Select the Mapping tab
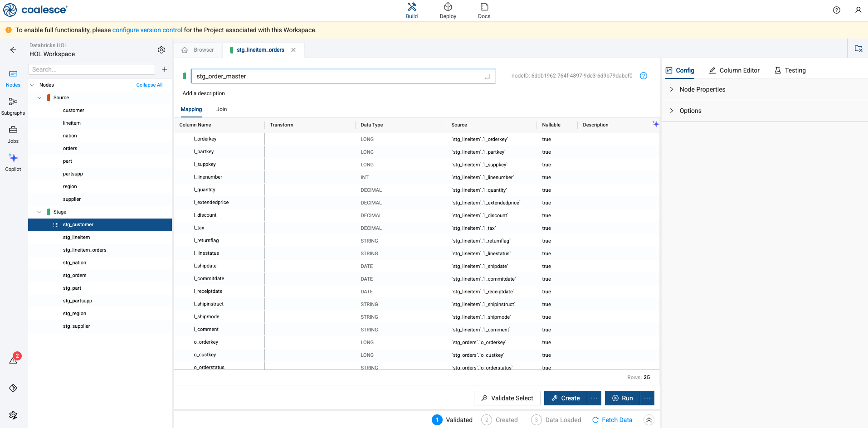The width and height of the screenshot is (868, 428). click(191, 109)
